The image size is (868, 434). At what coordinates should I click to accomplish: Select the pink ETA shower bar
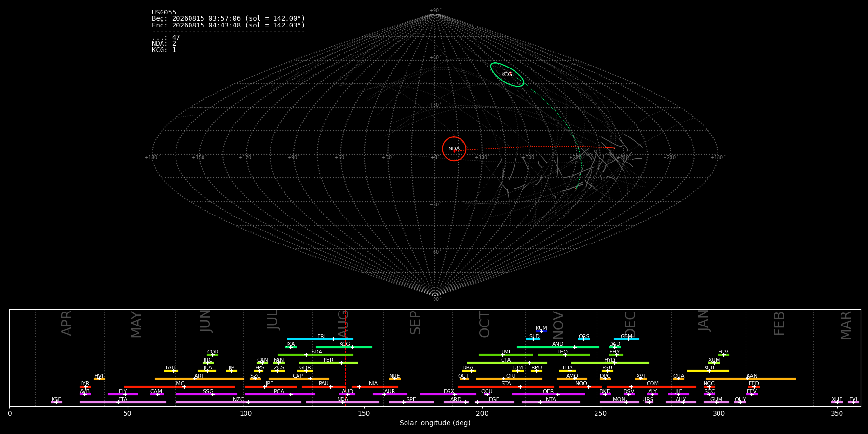[x=123, y=402]
